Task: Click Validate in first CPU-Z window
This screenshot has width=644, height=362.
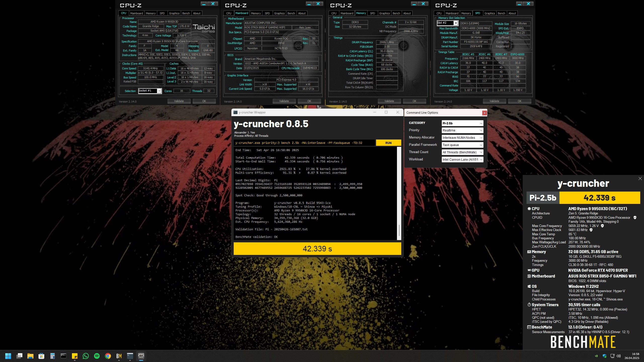Action: point(179,101)
